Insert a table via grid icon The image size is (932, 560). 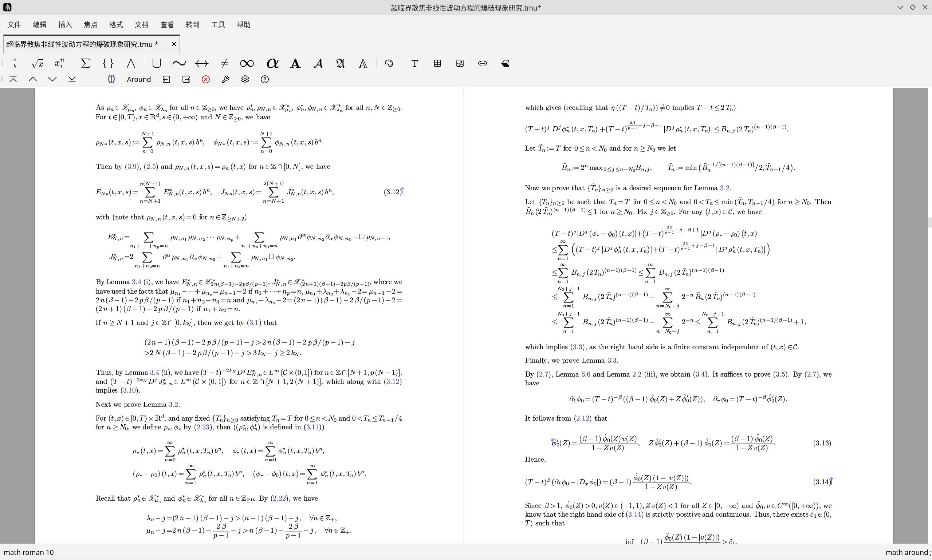click(437, 63)
